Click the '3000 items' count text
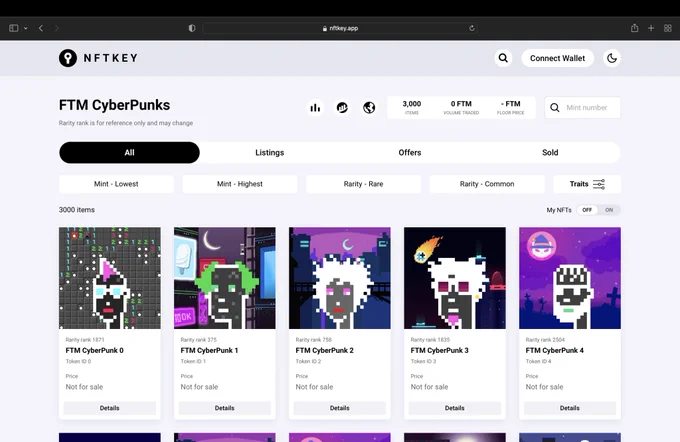This screenshot has height=442, width=680. pyautogui.click(x=77, y=210)
